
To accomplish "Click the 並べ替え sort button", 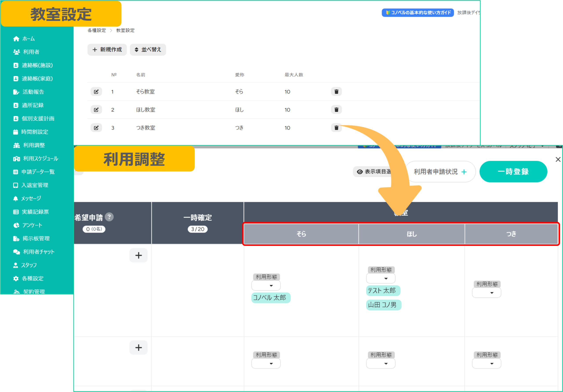I will (148, 49).
